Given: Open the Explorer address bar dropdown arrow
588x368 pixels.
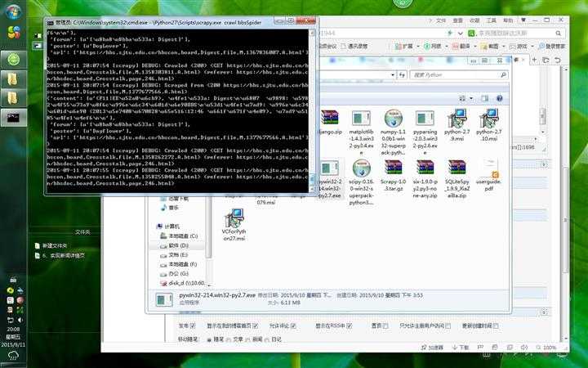Looking at the screenshot, I should [x=393, y=74].
